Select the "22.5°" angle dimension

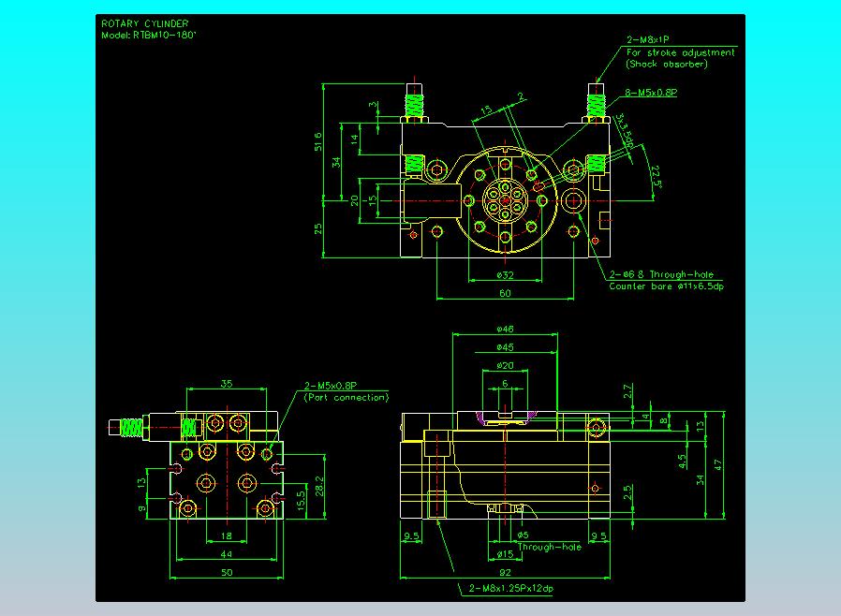coord(656,176)
